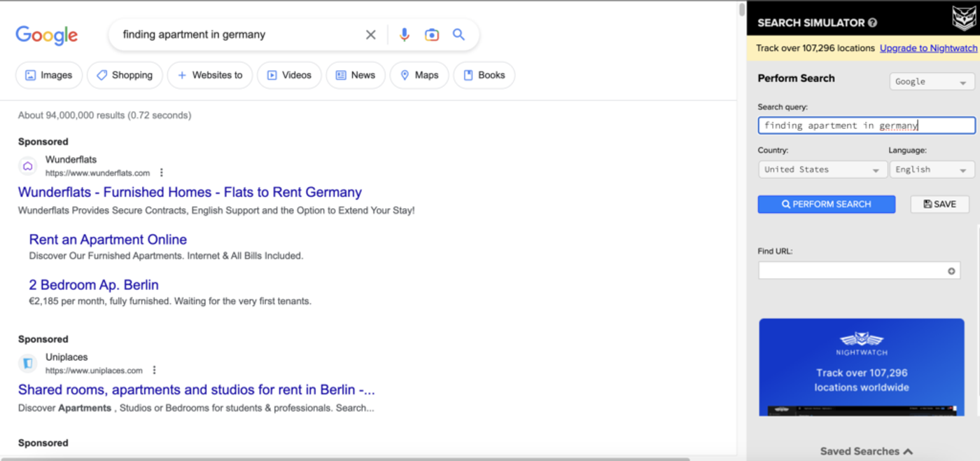
Task: Open Google Lens via the camera icon
Action: [x=431, y=34]
